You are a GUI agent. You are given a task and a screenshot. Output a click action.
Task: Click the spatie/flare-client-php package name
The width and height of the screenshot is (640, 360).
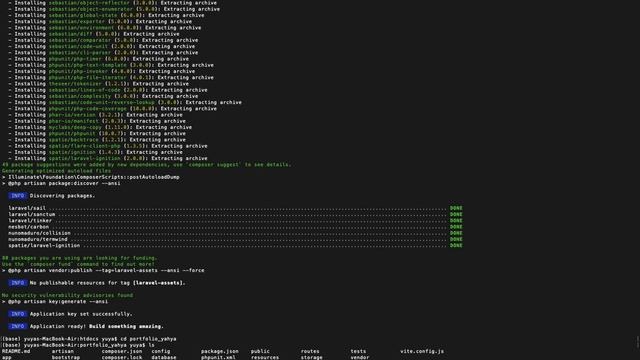[x=84, y=146]
